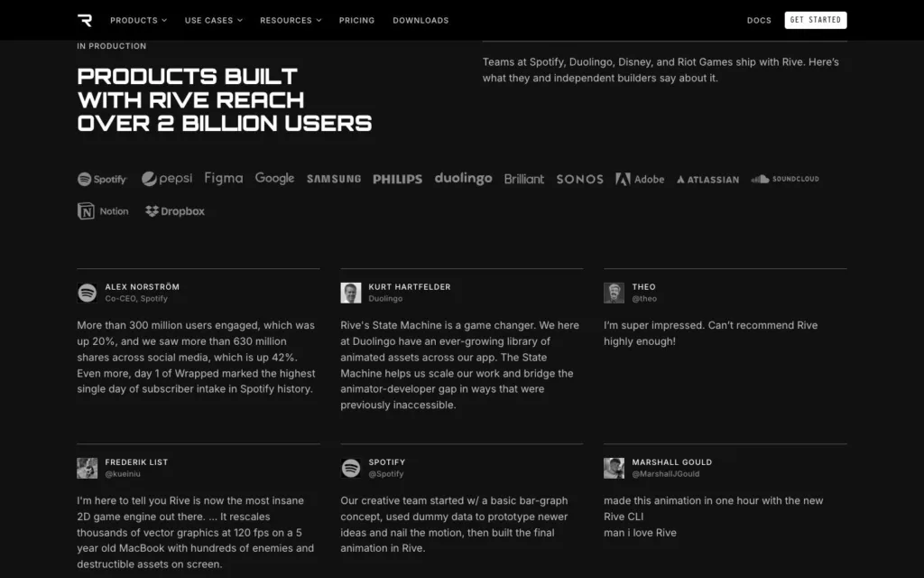Click Marshall Gould's profile photo
Image resolution: width=924 pixels, height=578 pixels.
click(x=614, y=469)
